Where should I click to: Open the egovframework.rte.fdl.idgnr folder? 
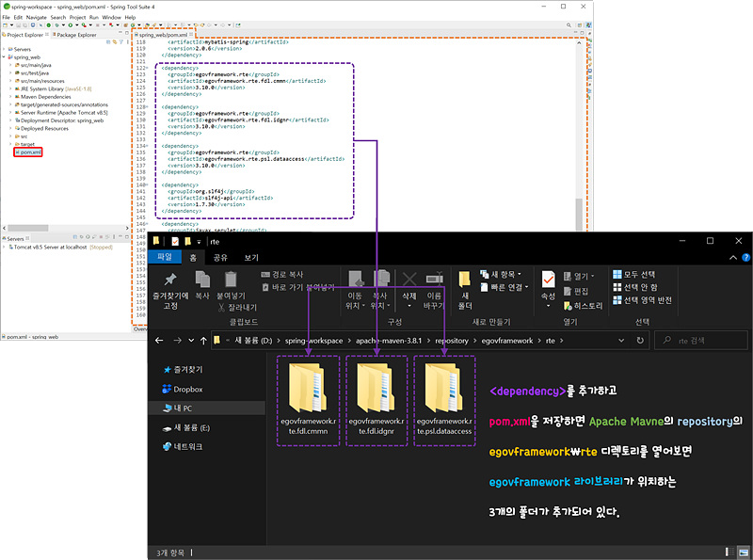point(376,400)
